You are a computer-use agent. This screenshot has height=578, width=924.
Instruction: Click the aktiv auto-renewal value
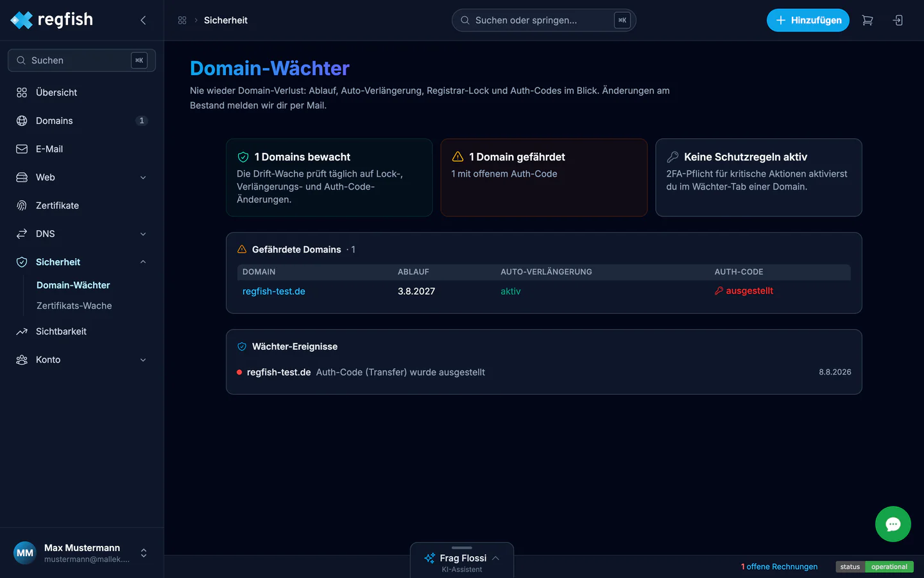pos(511,291)
